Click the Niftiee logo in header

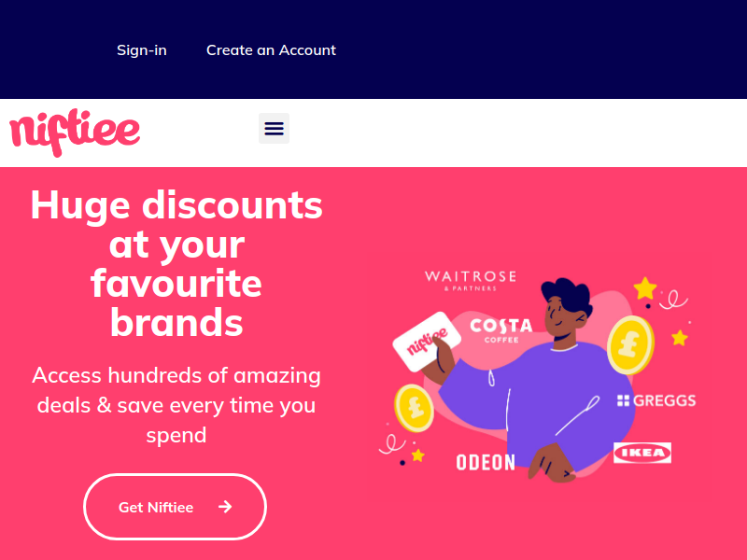click(x=75, y=133)
